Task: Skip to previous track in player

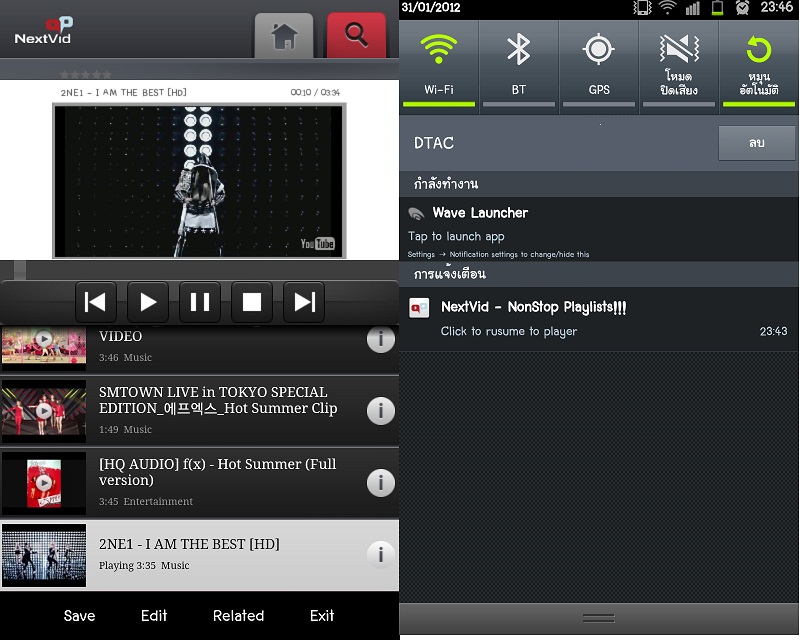Action: click(x=96, y=302)
